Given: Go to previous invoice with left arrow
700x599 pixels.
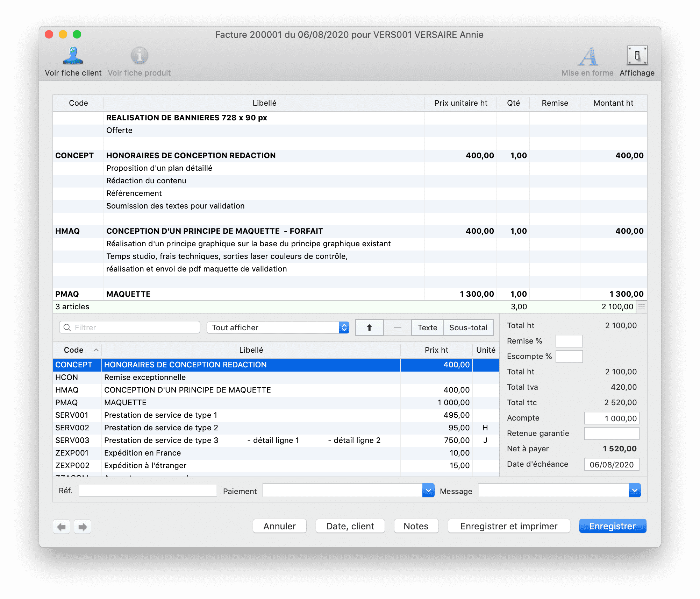Looking at the screenshot, I should [x=62, y=527].
